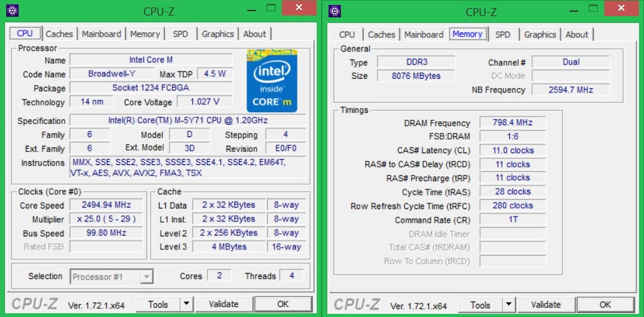Open SPD tab in left CPU-Z window
The height and width of the screenshot is (317, 644).
[x=180, y=34]
